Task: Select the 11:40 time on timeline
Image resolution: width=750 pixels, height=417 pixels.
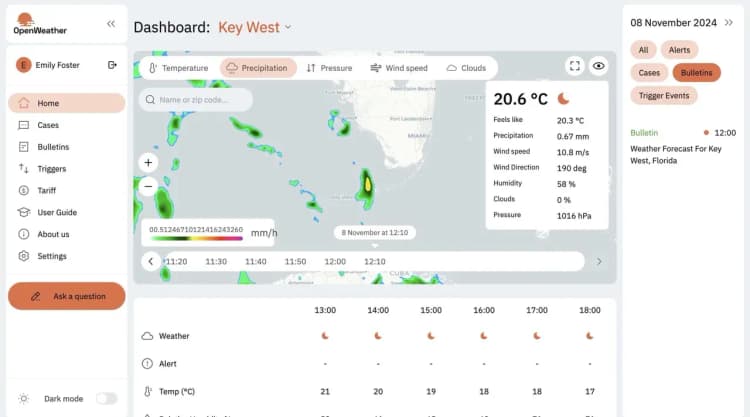Action: point(255,261)
